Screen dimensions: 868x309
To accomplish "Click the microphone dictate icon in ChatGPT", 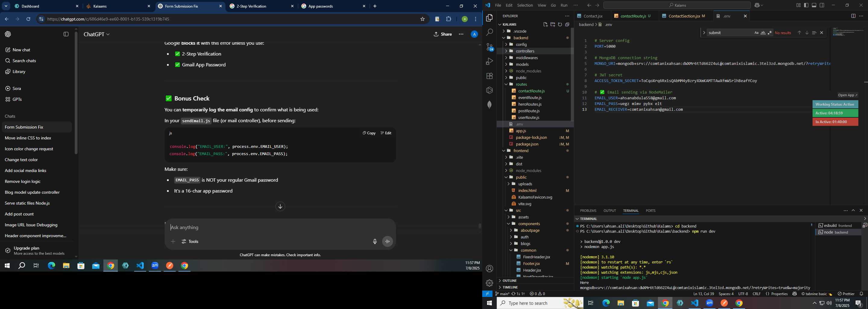I will point(375,241).
